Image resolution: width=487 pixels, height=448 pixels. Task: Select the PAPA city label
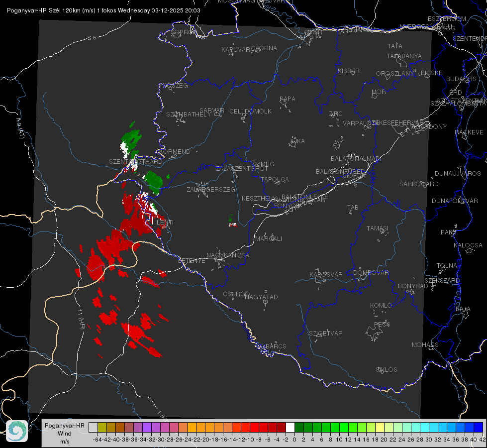click(x=288, y=99)
